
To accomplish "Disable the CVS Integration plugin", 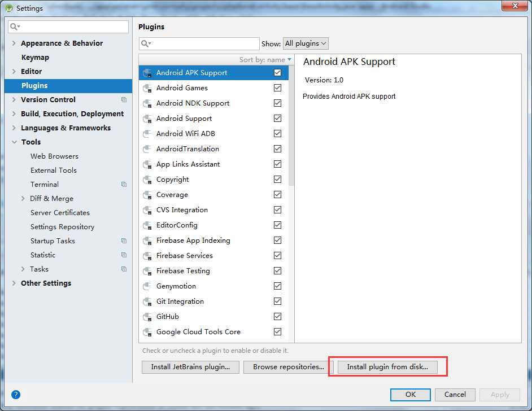I will point(277,210).
